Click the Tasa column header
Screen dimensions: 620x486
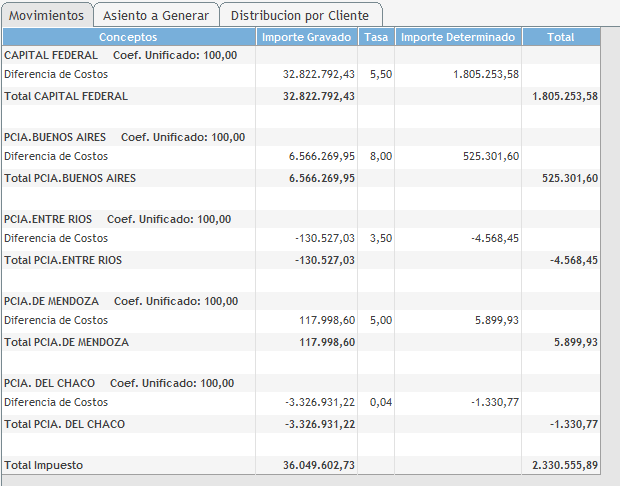376,37
